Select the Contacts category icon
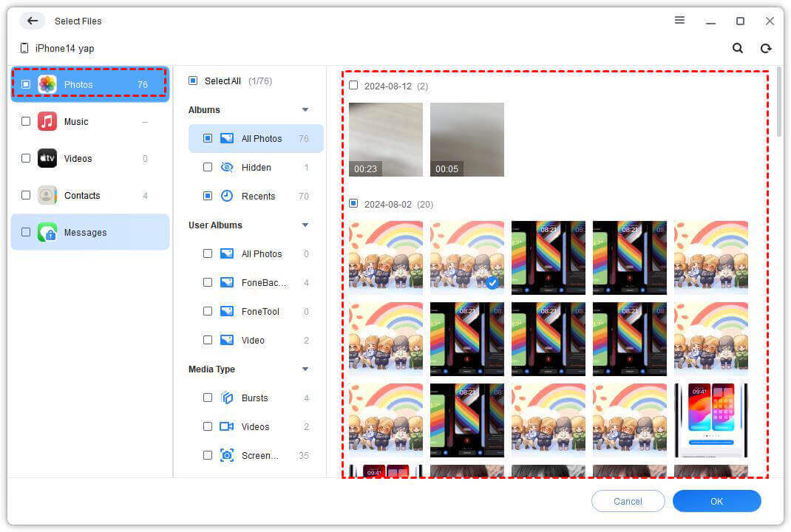 (47, 195)
